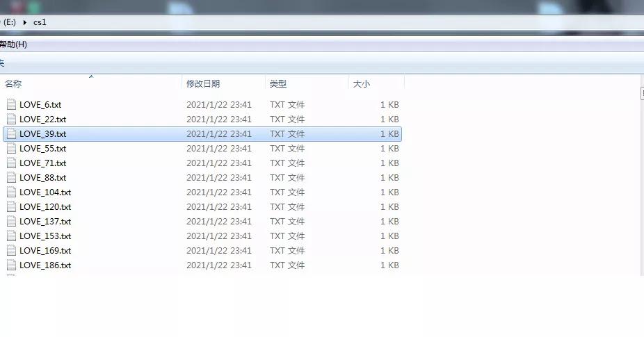The width and height of the screenshot is (644, 337).
Task: Select the file name LOVE_120.txt
Action: (x=45, y=206)
